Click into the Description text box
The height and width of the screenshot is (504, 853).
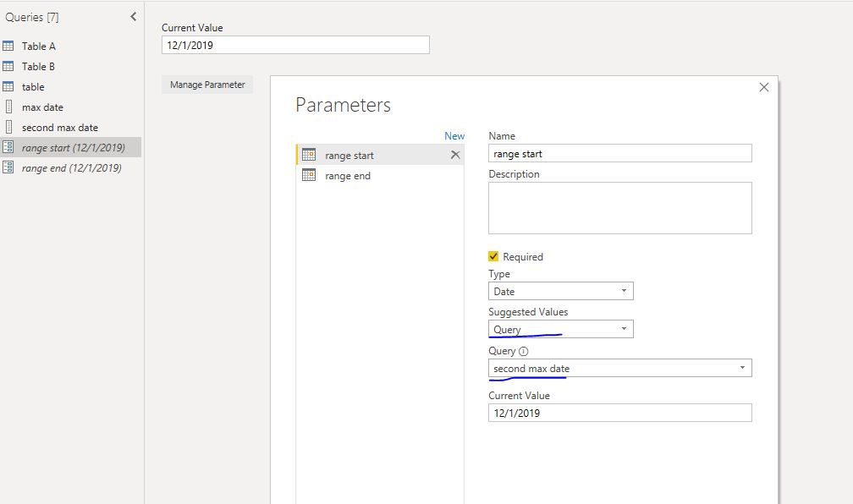tap(620, 208)
